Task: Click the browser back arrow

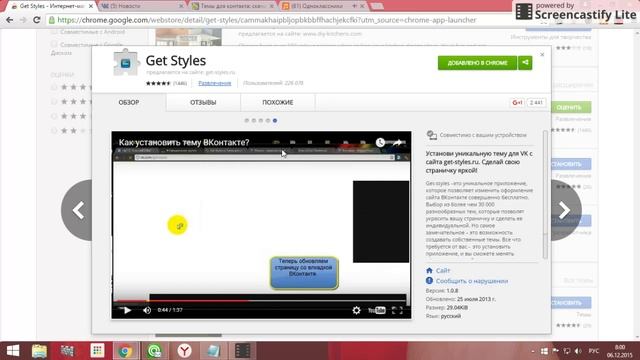Action: [x=9, y=20]
